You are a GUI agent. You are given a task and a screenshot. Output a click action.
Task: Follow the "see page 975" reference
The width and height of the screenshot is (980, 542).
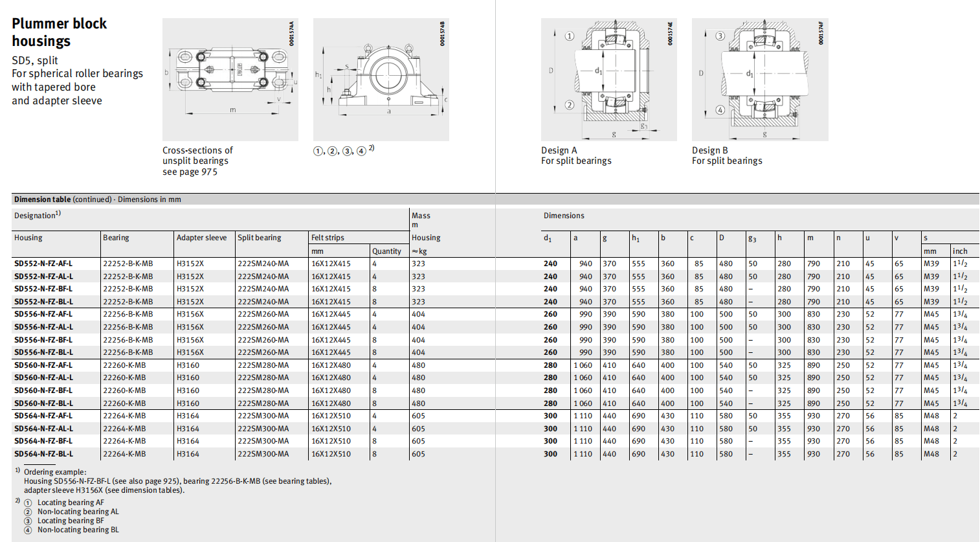point(190,172)
